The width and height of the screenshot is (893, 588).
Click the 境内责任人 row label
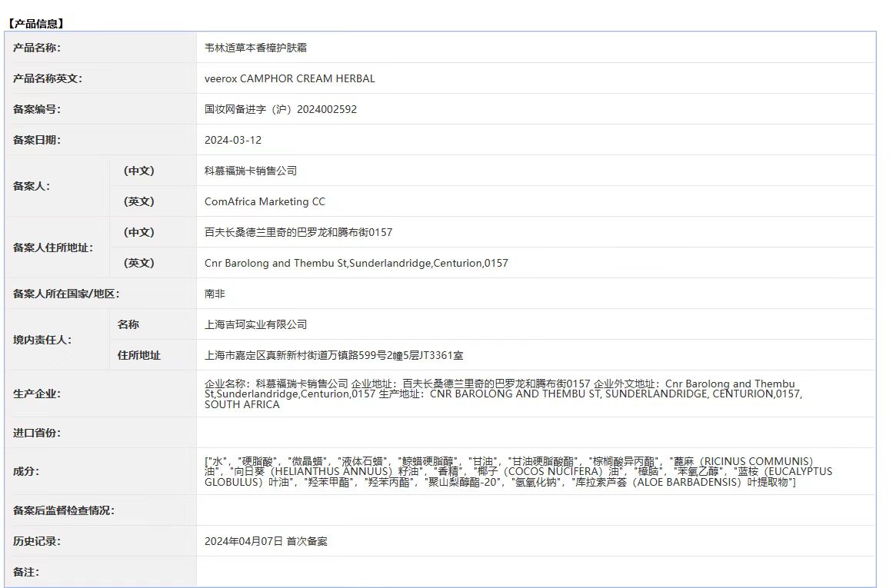coord(42,340)
